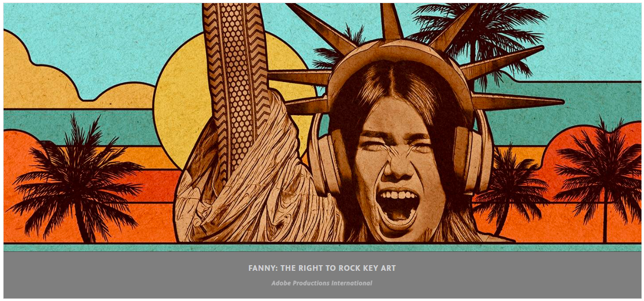
Task: Click the draped robe below the arm
Action: pyautogui.click(x=256, y=195)
